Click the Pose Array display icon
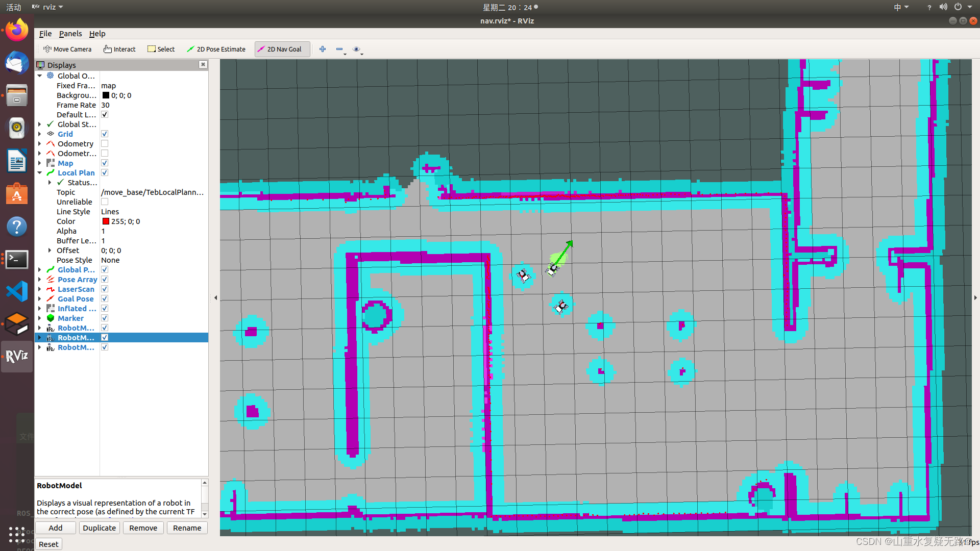This screenshot has height=551, width=980. click(51, 279)
